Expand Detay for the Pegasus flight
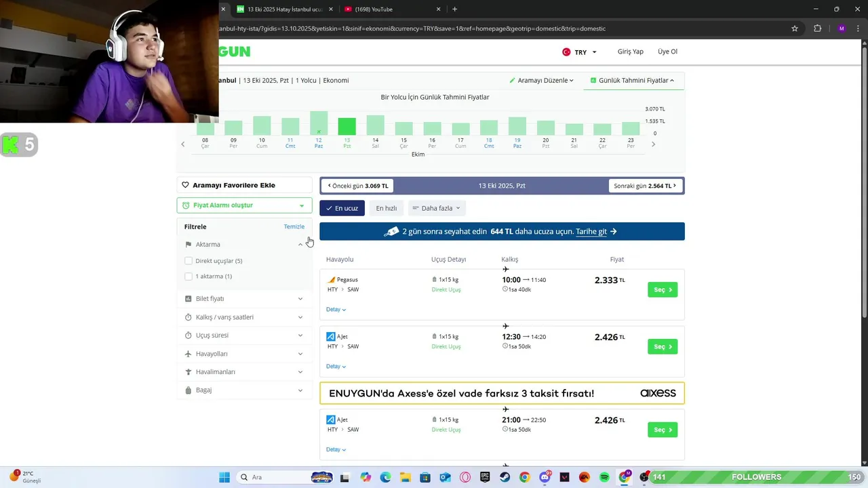The height and width of the screenshot is (488, 868). pos(336,310)
